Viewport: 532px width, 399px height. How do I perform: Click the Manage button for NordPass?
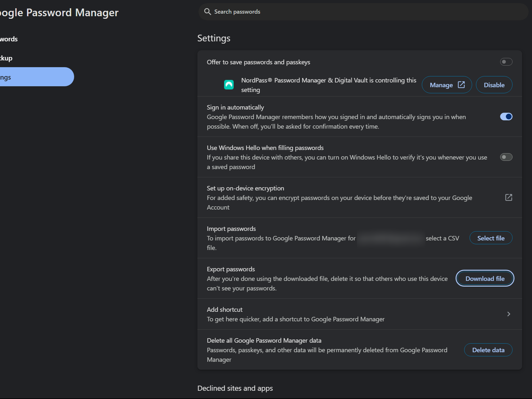(447, 85)
